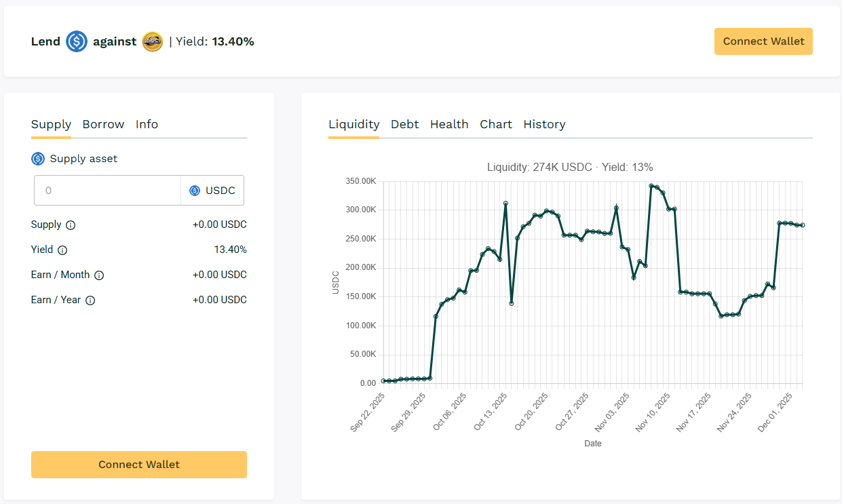Click the collateral token icon in header

pos(153,41)
